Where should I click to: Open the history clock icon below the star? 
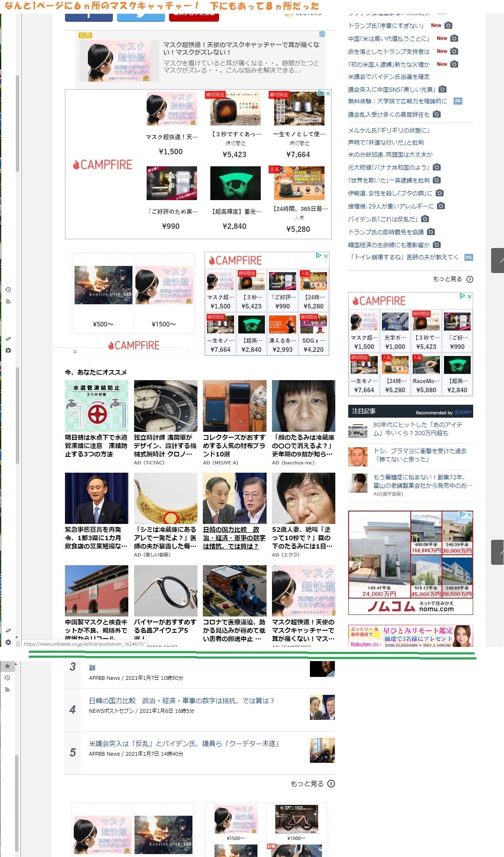[7, 678]
